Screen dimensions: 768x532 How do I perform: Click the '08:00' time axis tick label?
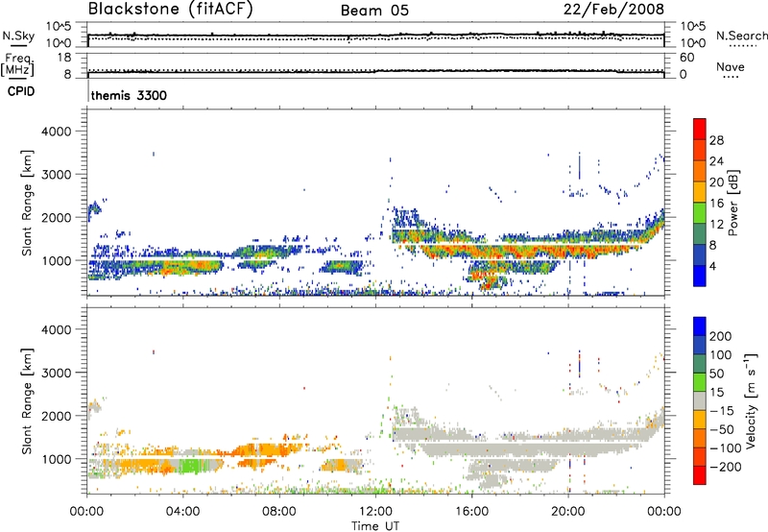click(279, 512)
